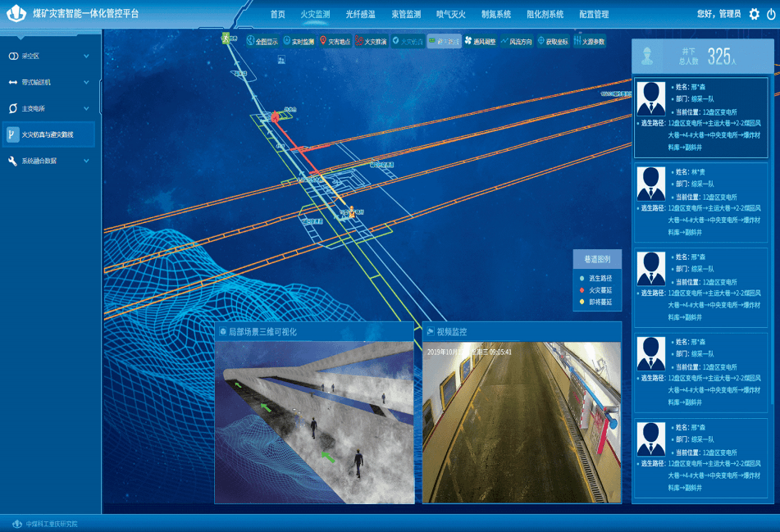
Task: Click the power/logout icon at top right
Action: (x=771, y=14)
